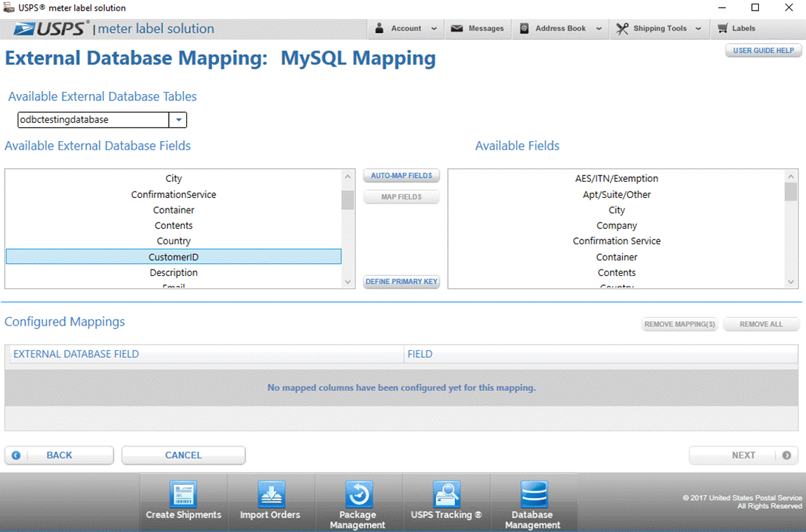This screenshot has width=806, height=532.
Task: Select Company in Available Fields list
Action: tap(616, 225)
